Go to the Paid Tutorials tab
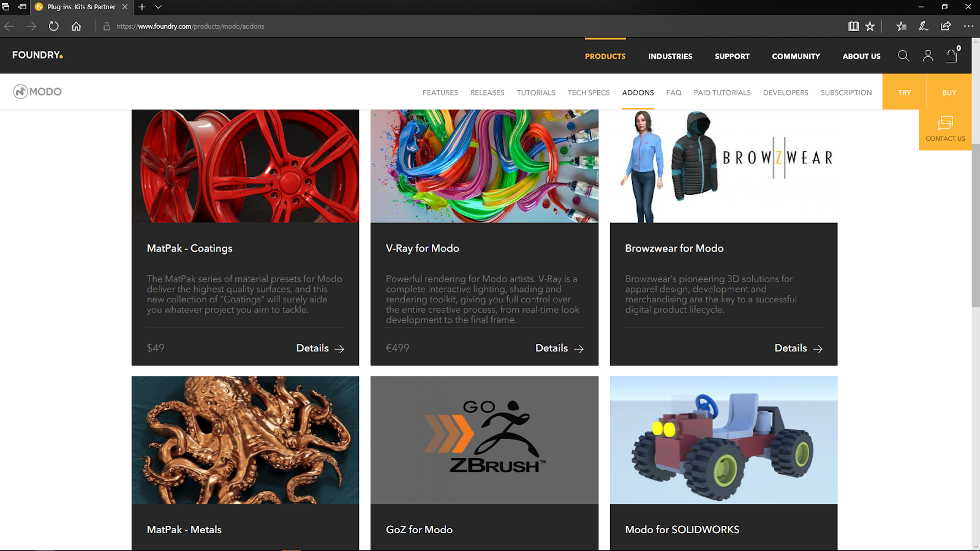This screenshot has width=980, height=551. point(722,92)
